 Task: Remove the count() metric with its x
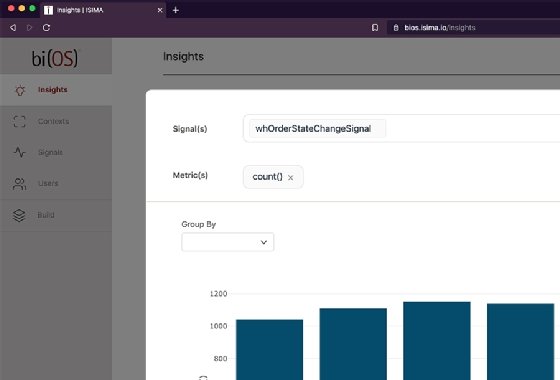[290, 178]
